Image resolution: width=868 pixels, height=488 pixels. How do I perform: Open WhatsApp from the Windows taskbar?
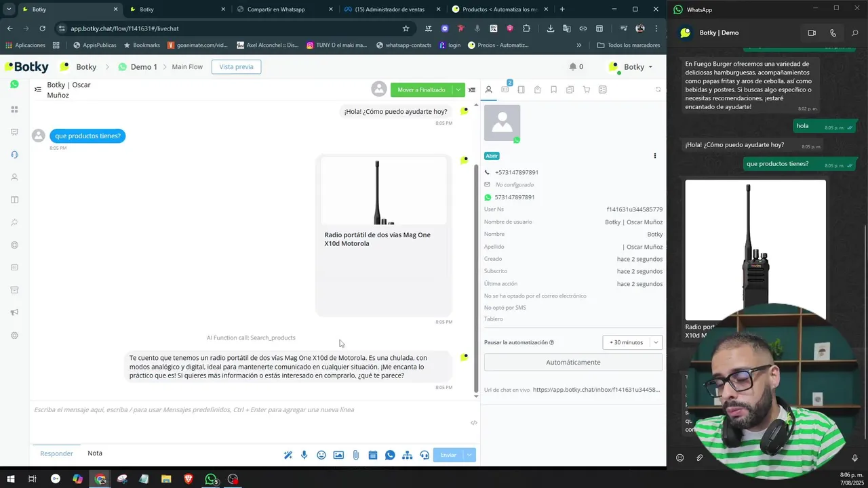tap(211, 479)
